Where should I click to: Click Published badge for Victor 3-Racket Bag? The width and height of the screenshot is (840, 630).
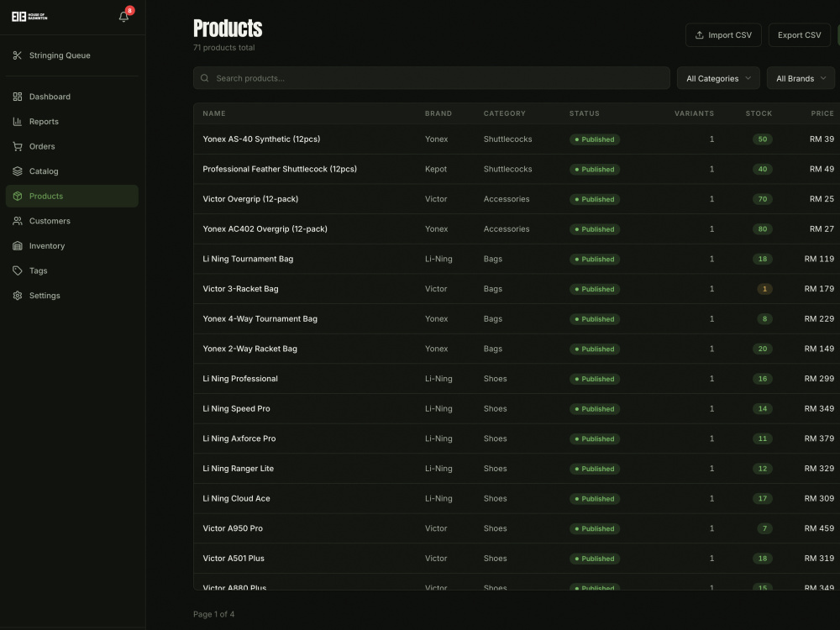click(595, 289)
